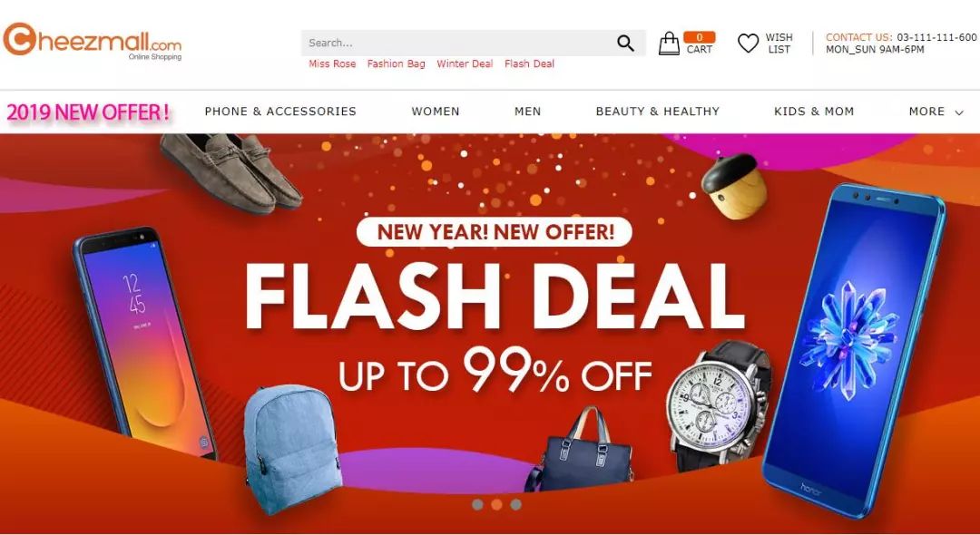Image resolution: width=980 pixels, height=535 pixels.
Task: Click into the Search input field
Action: pyautogui.click(x=459, y=44)
